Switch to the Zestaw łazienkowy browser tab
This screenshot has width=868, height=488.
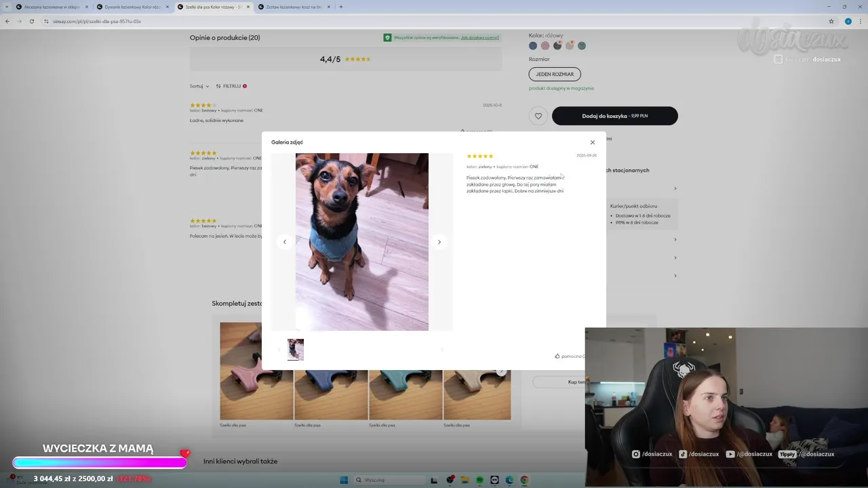(294, 7)
